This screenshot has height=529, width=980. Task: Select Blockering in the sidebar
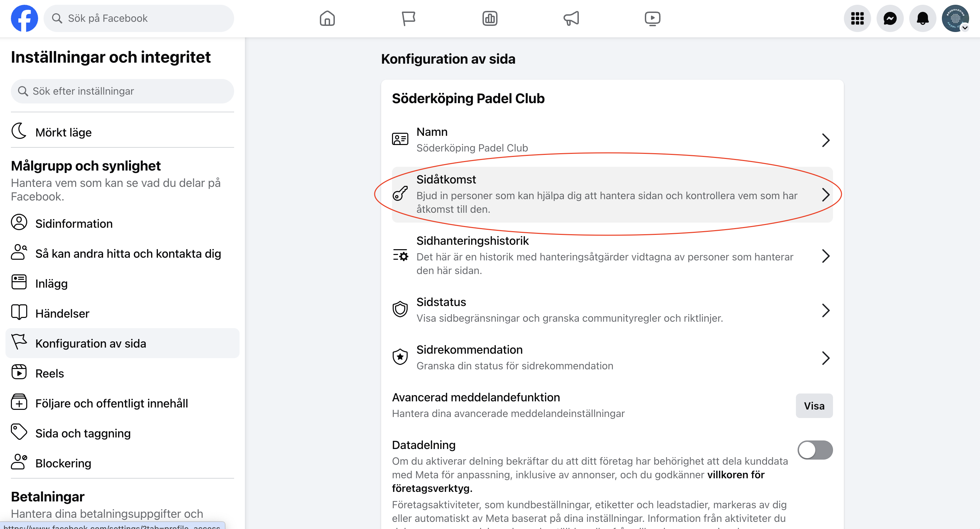[x=63, y=463]
